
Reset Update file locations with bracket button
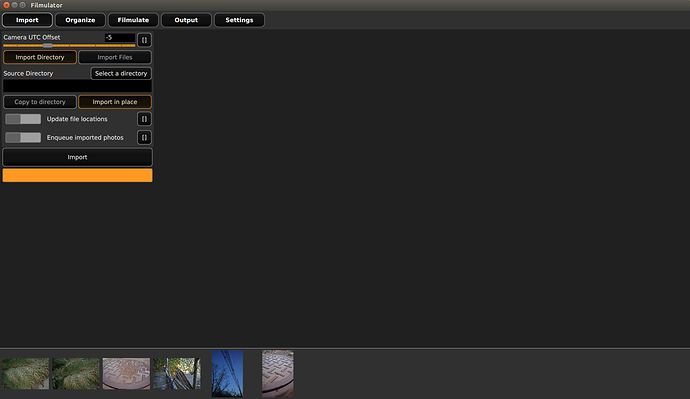[144, 119]
